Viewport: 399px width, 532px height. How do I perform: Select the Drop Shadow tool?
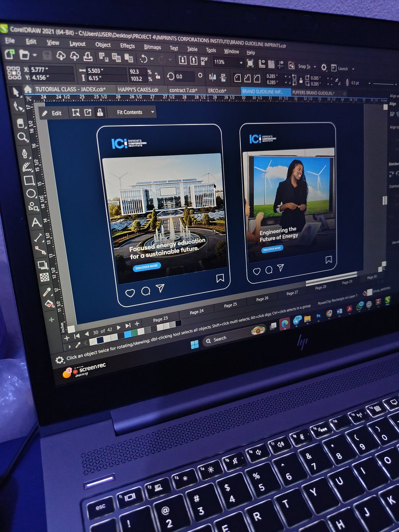[x=43, y=265]
